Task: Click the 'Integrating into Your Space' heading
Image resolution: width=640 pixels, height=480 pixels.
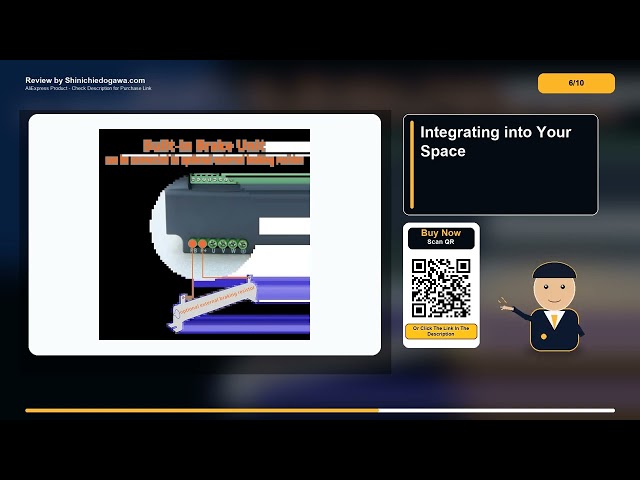Action: [x=495, y=142]
